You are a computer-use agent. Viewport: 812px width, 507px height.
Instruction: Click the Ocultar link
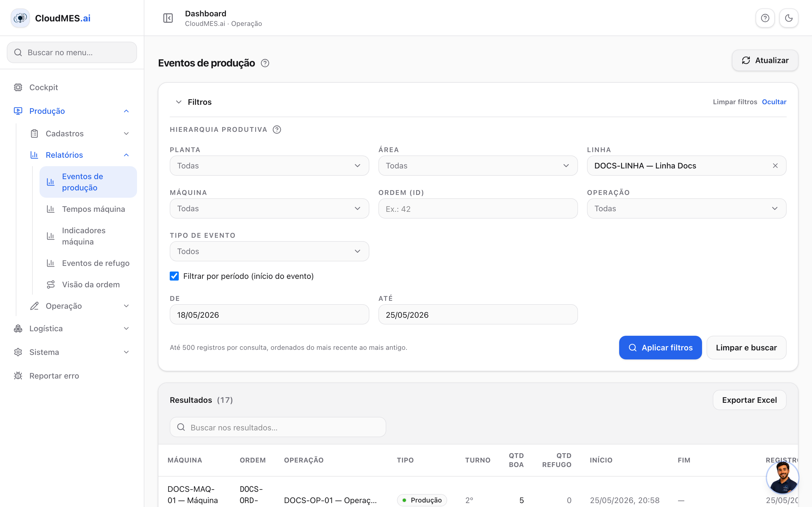click(774, 102)
